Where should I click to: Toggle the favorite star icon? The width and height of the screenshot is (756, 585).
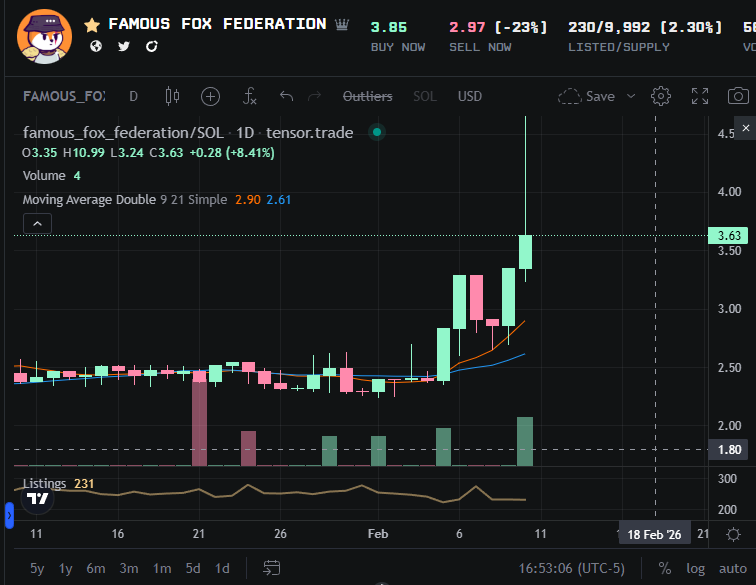pyautogui.click(x=92, y=25)
